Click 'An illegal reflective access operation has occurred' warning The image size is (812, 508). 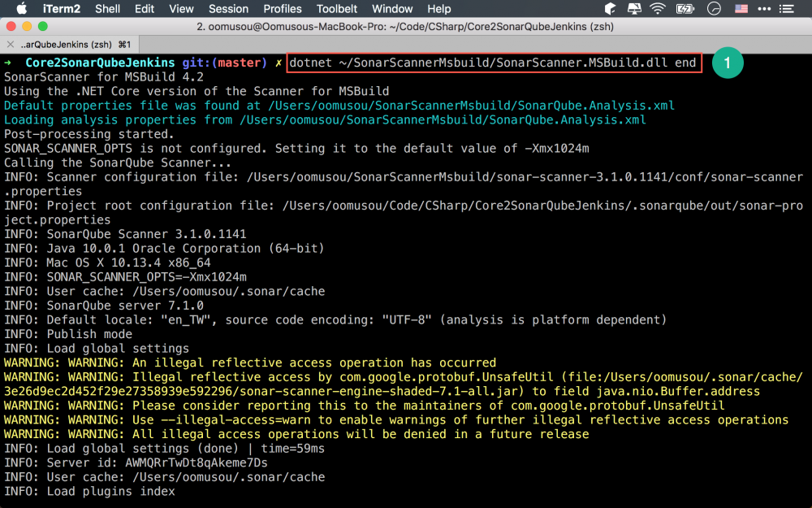point(250,363)
